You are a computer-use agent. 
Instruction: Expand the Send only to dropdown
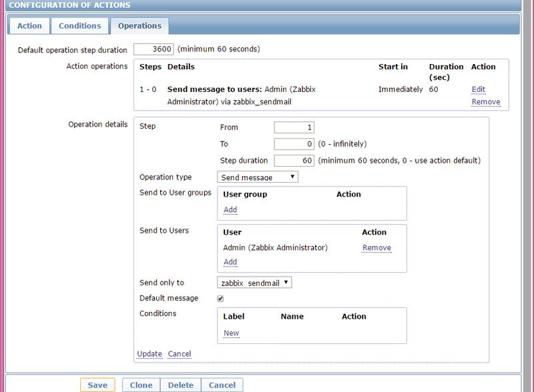(255, 283)
